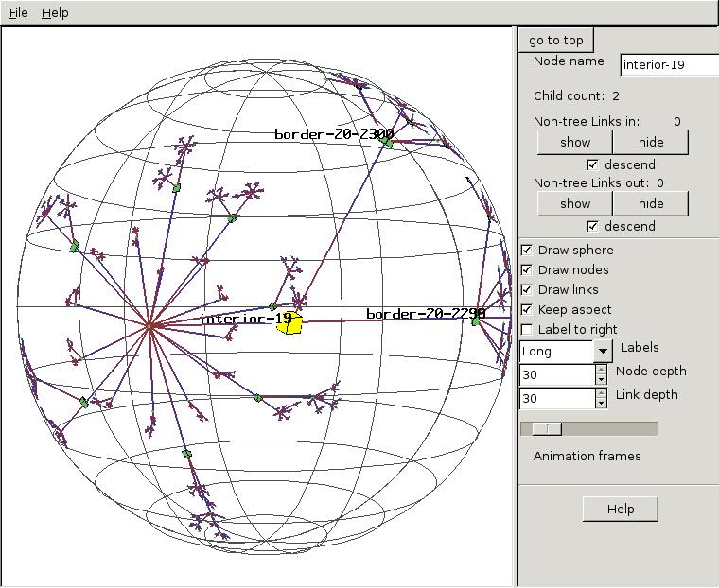
Task: Toggle descend for links in
Action: click(592, 165)
